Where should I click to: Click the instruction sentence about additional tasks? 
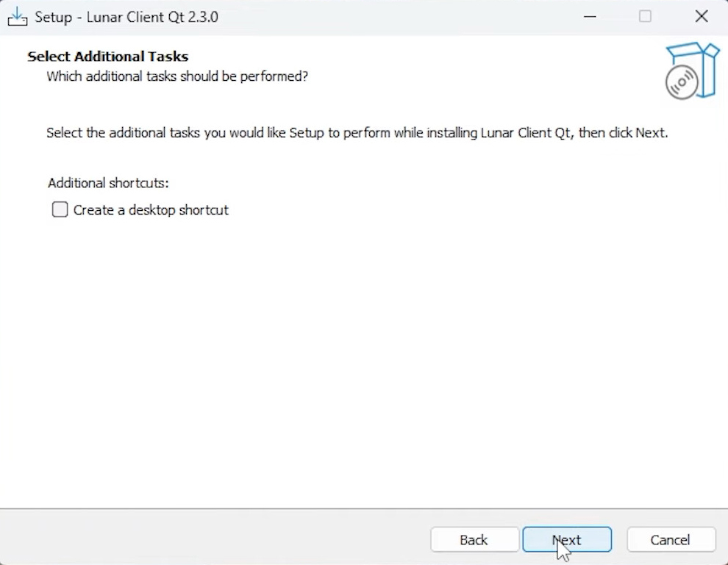point(357,133)
